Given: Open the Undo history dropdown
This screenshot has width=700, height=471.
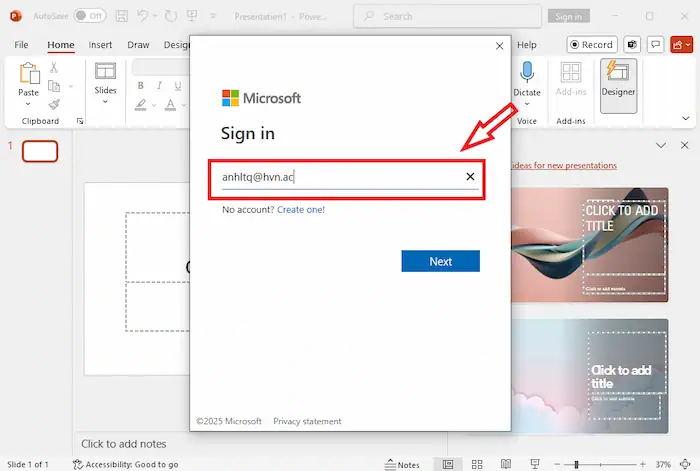Looking at the screenshot, I should [x=155, y=16].
